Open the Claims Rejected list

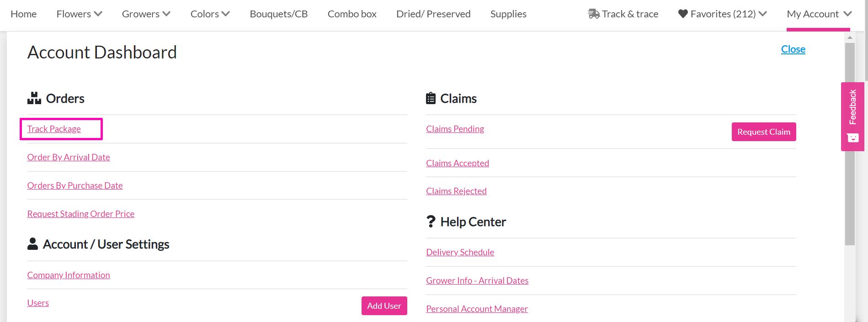(x=456, y=190)
